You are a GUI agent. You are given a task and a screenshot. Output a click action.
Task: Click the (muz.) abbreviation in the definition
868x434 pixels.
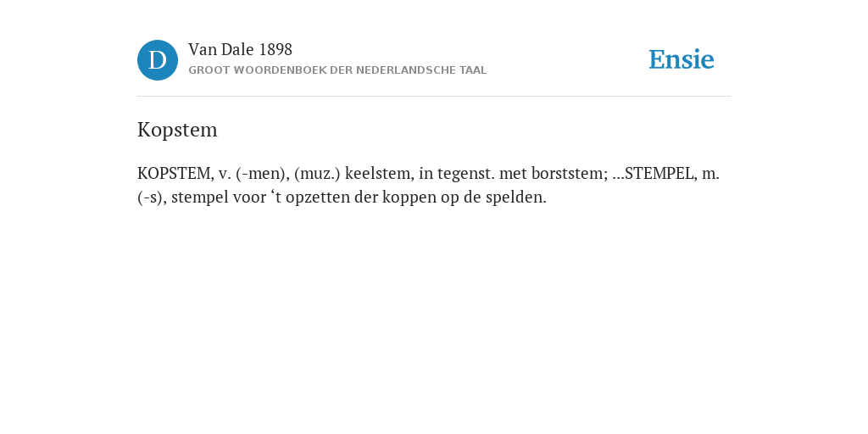pos(317,173)
